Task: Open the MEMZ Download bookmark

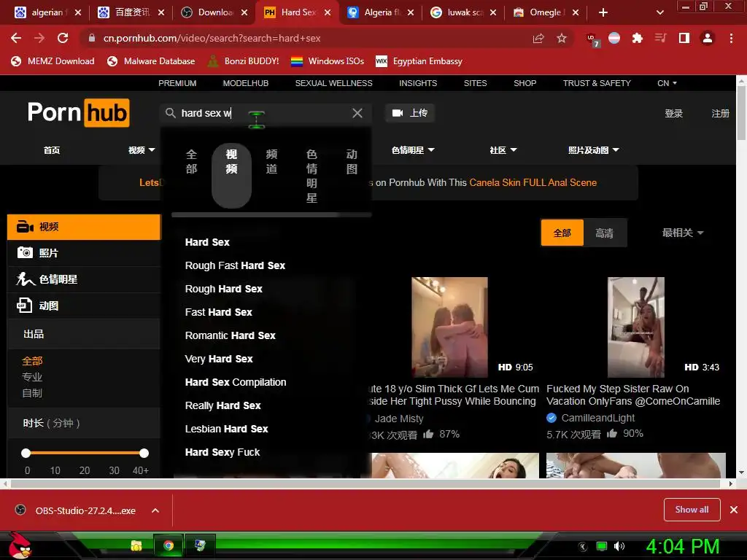Action: [53, 61]
